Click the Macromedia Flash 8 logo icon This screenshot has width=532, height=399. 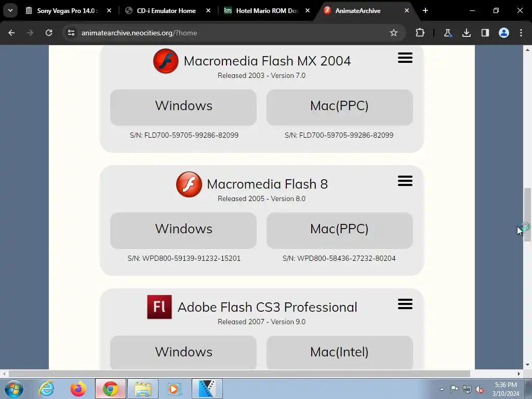click(x=189, y=184)
